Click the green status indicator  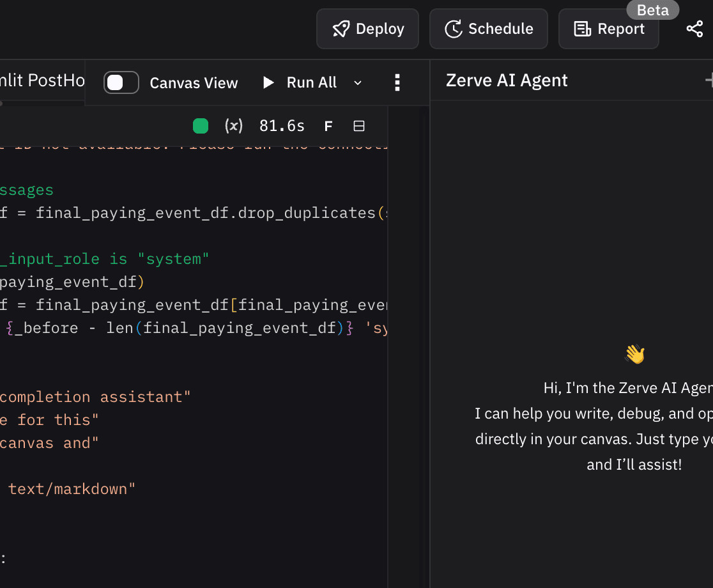[201, 126]
